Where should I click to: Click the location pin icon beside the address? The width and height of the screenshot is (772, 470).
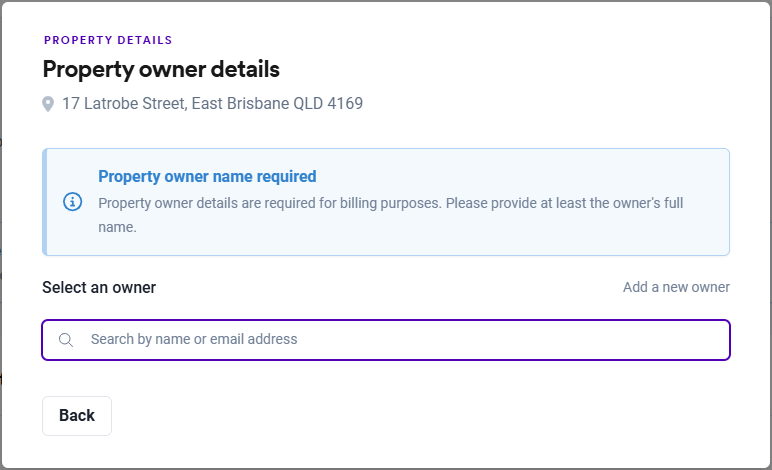coord(48,104)
